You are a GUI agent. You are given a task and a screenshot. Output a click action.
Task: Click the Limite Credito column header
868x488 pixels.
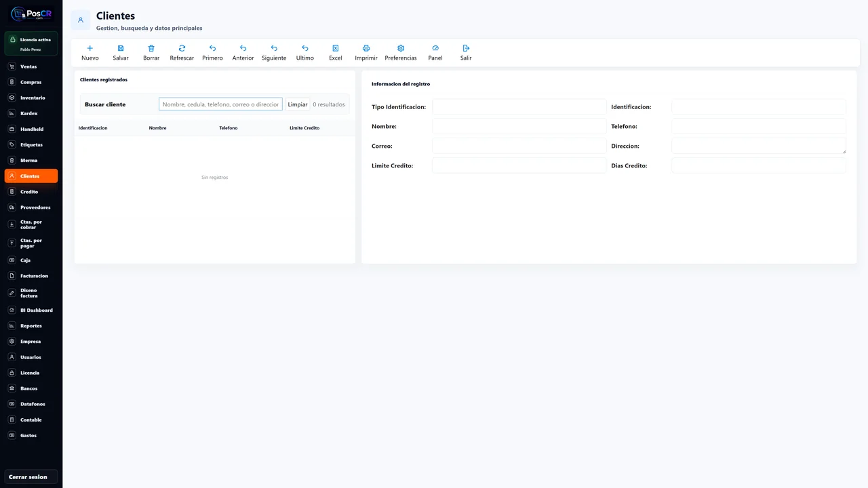point(304,128)
